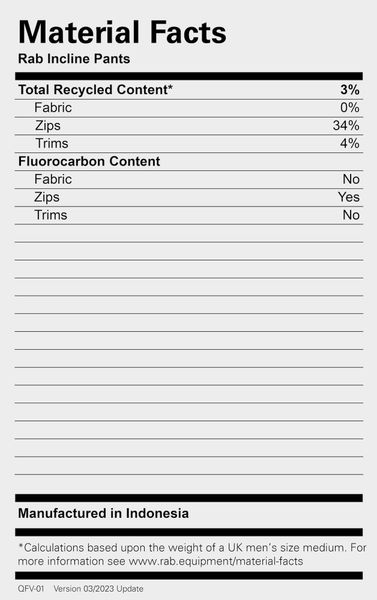The height and width of the screenshot is (600, 377).
Task: Open the www.rab.equipment/material-facts link
Action: 215,561
